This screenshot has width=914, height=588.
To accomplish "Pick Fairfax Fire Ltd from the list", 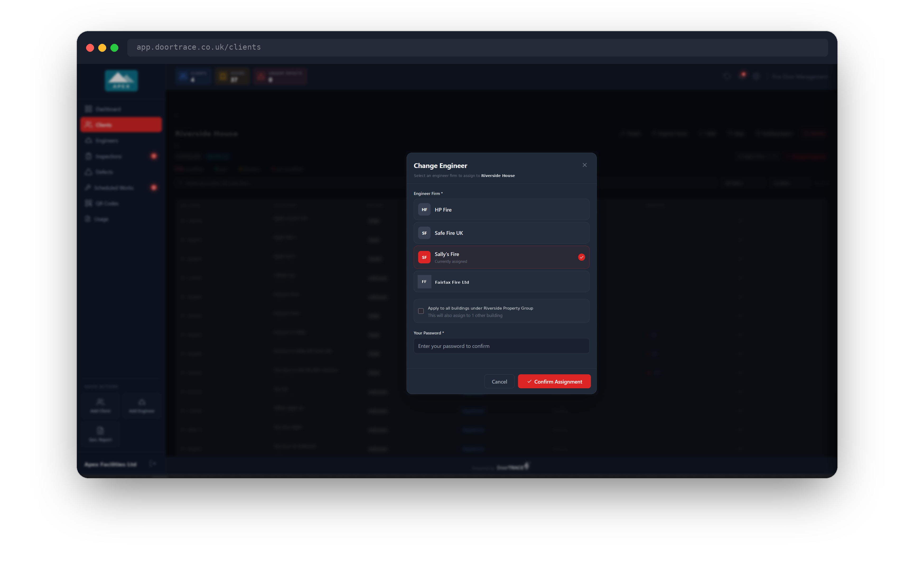I will coord(501,282).
